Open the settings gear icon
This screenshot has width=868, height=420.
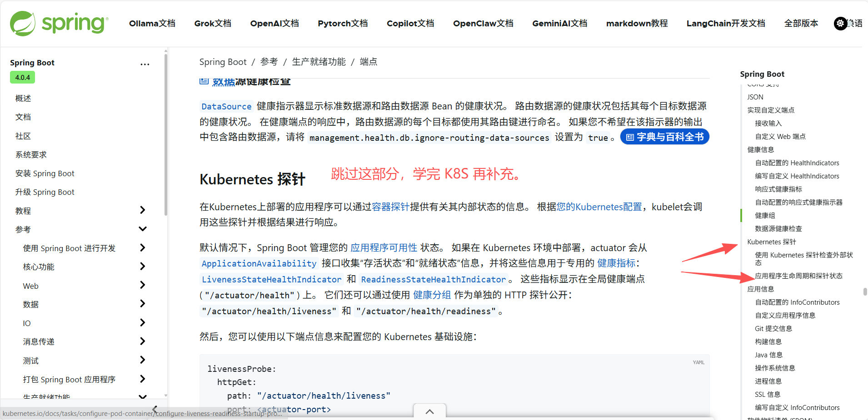click(x=840, y=23)
